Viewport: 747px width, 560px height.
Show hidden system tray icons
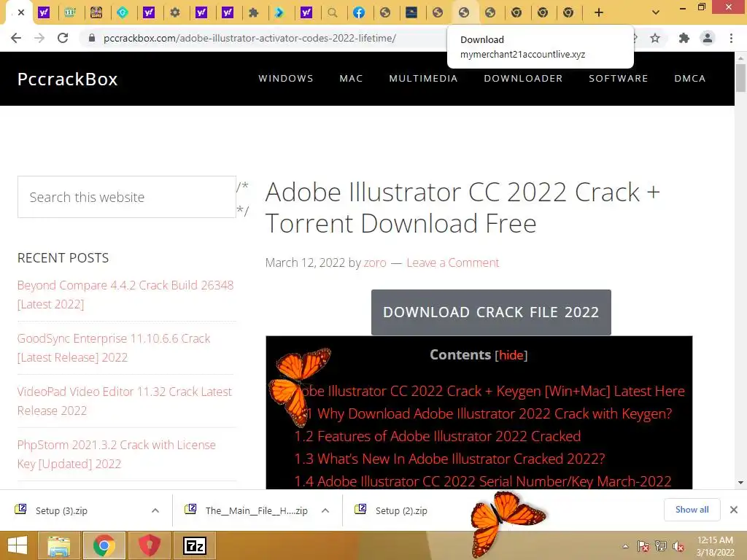tap(625, 546)
